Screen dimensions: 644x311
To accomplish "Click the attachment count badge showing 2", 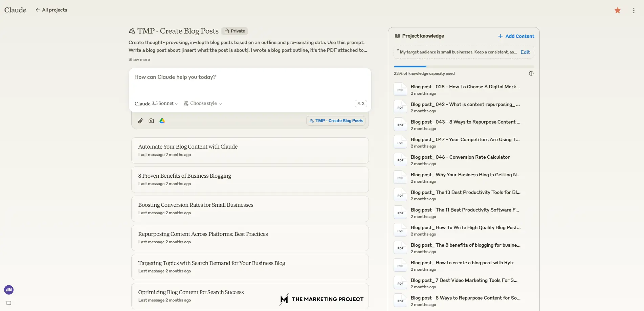I will (361, 104).
